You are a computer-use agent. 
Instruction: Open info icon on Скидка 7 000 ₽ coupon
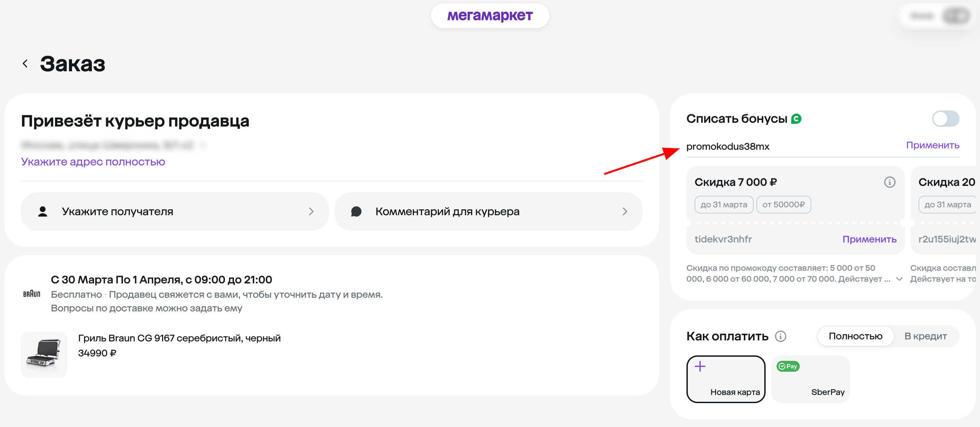coord(890,182)
